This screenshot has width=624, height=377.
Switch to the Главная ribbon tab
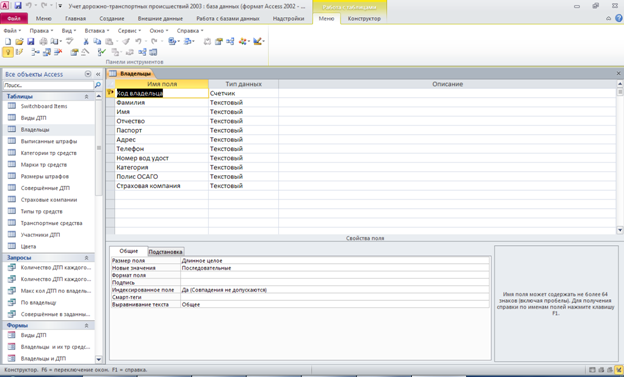tap(76, 18)
